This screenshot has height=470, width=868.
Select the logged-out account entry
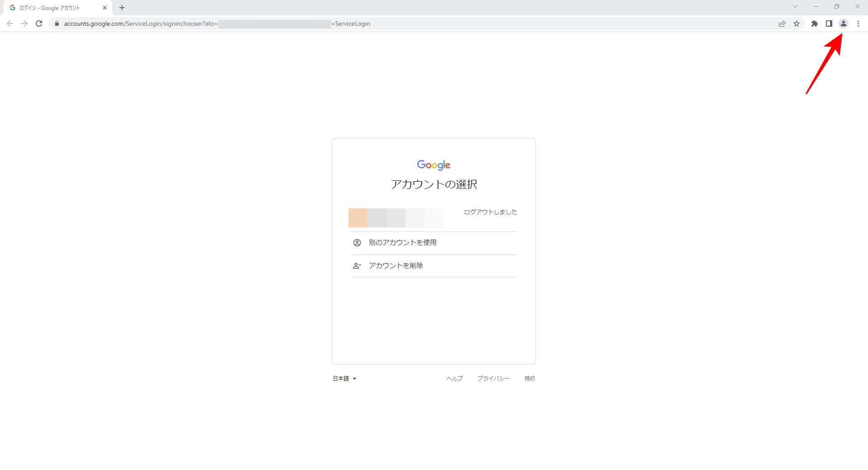433,218
